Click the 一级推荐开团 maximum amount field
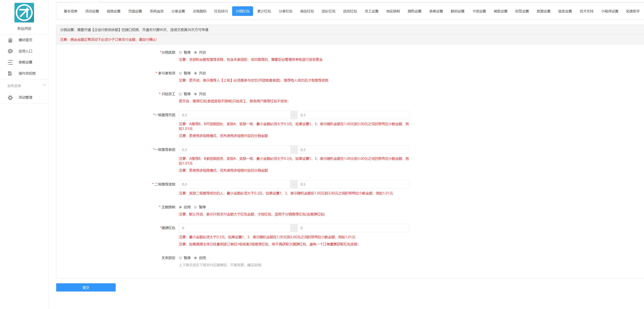 [353, 115]
